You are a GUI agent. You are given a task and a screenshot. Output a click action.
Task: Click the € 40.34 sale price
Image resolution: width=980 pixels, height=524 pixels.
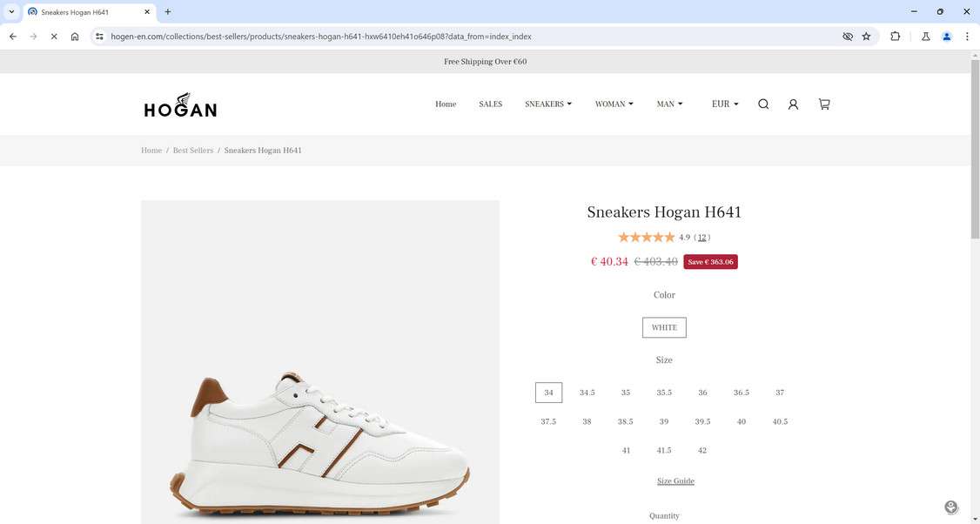point(609,261)
